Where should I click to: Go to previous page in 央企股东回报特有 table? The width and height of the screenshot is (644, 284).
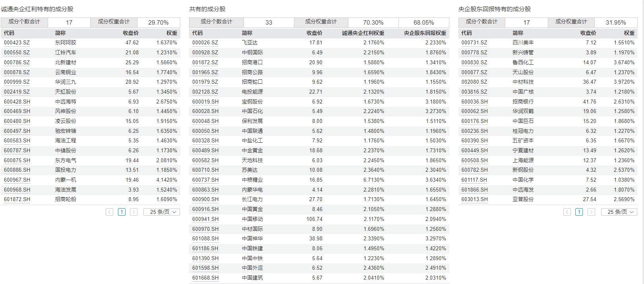[x=567, y=212]
